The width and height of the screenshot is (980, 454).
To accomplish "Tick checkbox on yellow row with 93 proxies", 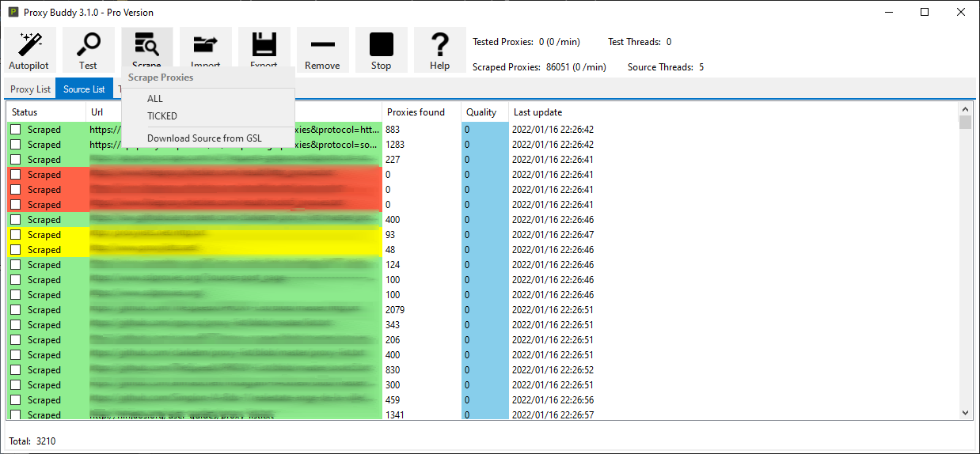I will click(16, 235).
